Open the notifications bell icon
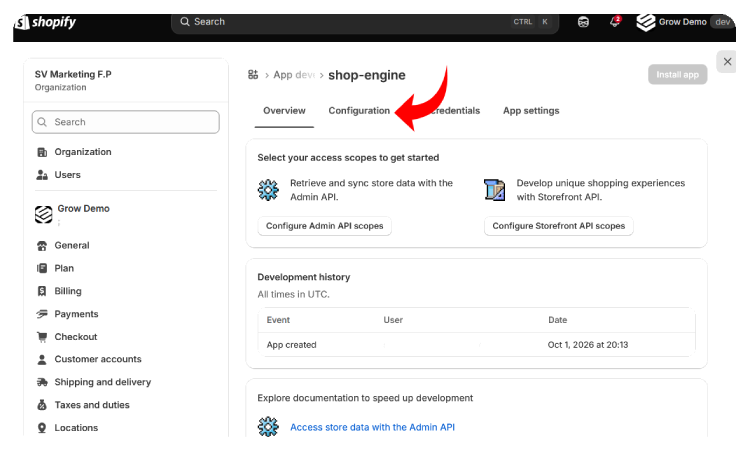This screenshot has height=452, width=750. coord(615,22)
